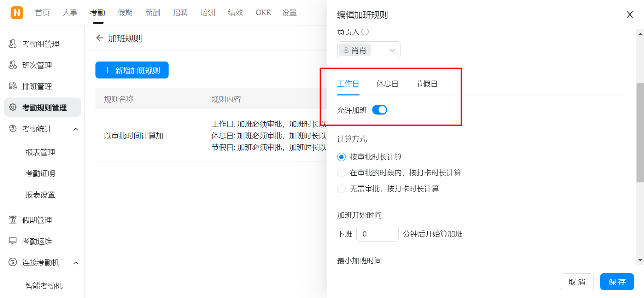The height and width of the screenshot is (298, 644).
Task: Open the 假期 top menu
Action: click(x=125, y=13)
